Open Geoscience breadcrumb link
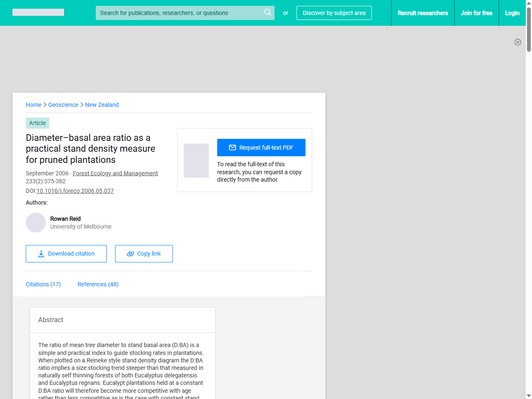532x399 pixels. click(63, 105)
